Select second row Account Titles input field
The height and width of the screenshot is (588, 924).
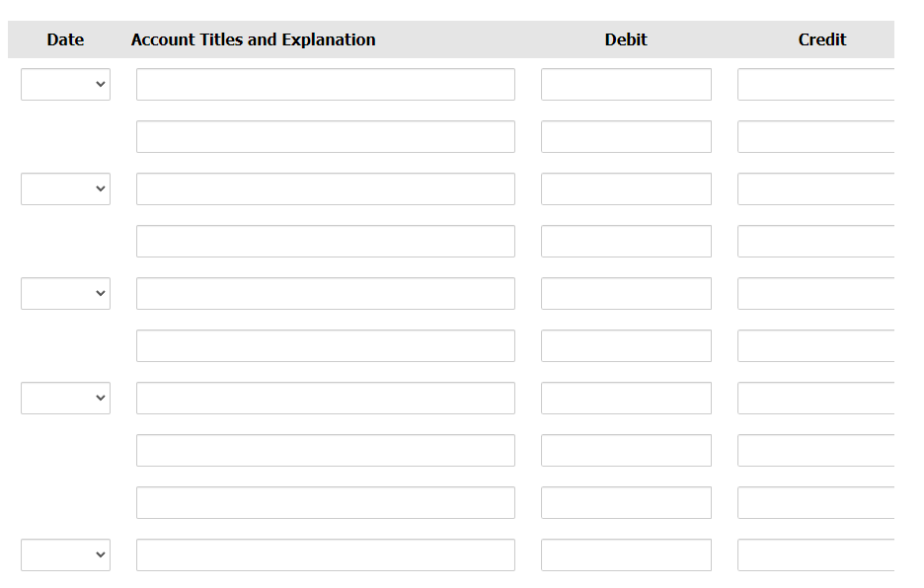[326, 137]
